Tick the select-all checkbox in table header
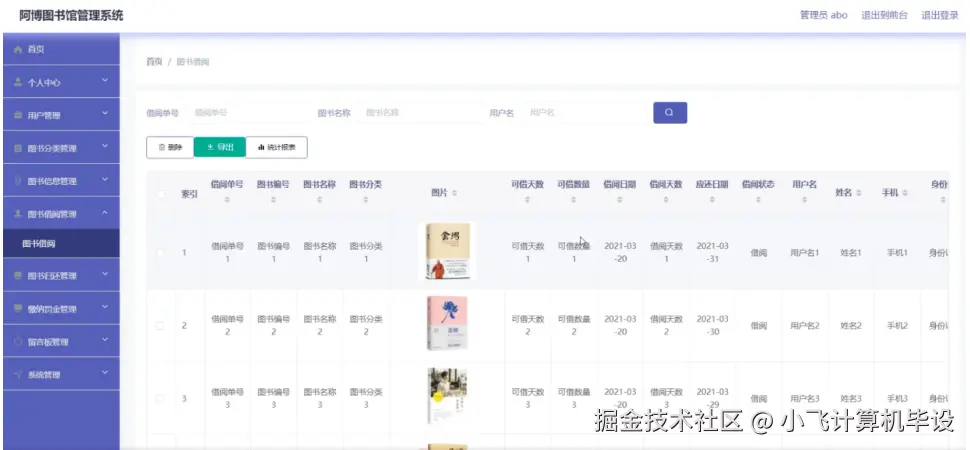 (x=161, y=194)
